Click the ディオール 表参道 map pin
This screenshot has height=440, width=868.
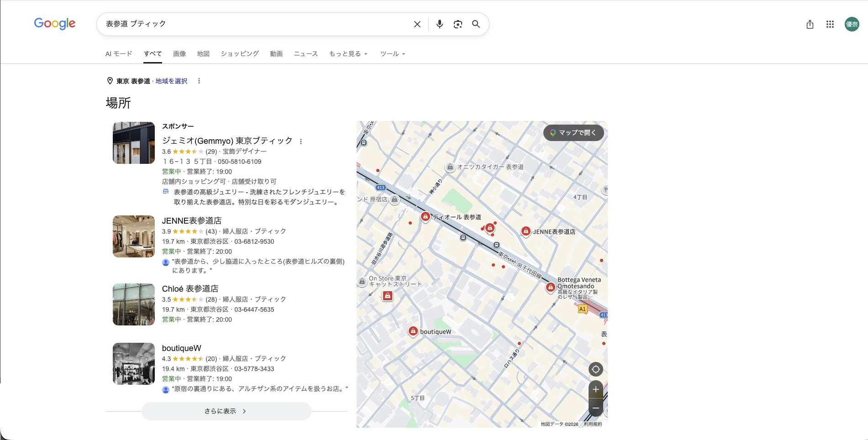[x=425, y=216]
